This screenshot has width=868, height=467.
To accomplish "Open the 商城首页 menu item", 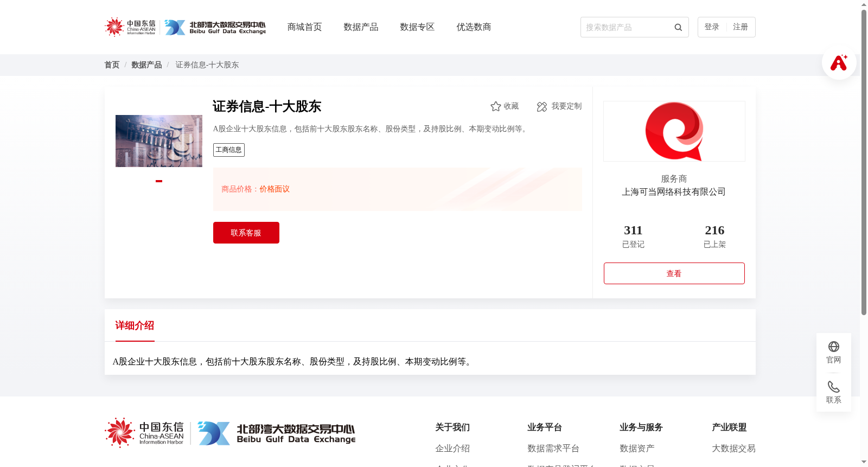I will pyautogui.click(x=304, y=27).
